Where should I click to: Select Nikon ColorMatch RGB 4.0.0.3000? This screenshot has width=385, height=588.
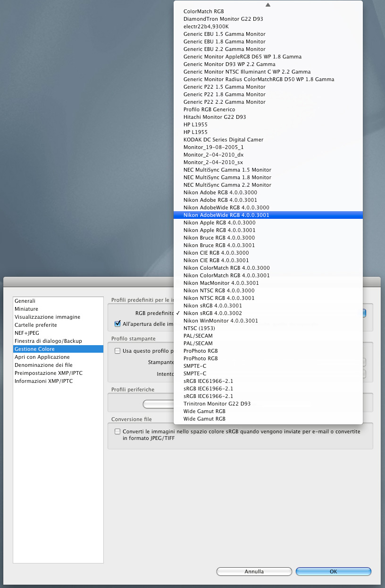[x=268, y=268]
